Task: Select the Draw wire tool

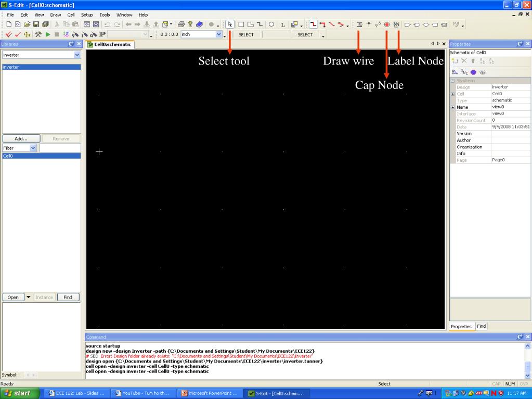Action: click(x=359, y=24)
